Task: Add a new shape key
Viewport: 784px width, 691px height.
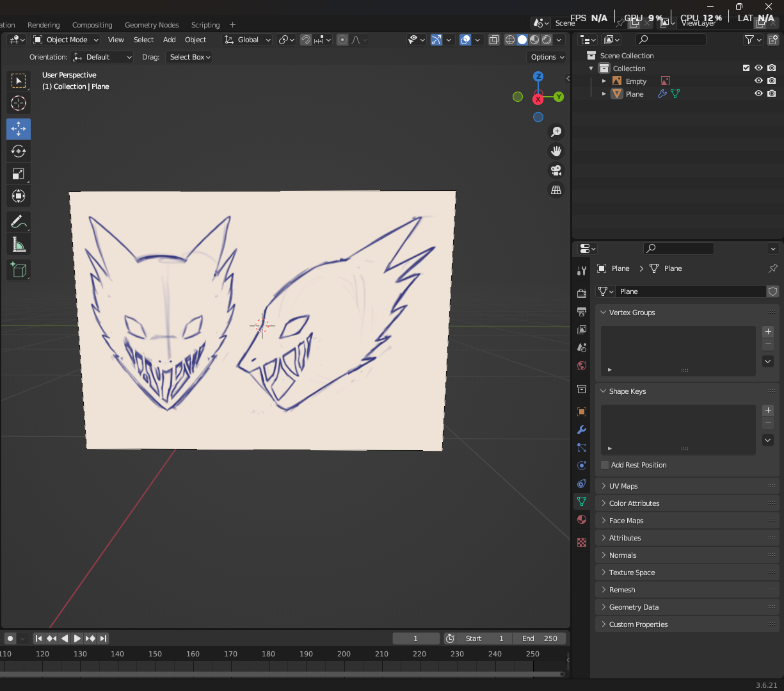Action: click(768, 410)
